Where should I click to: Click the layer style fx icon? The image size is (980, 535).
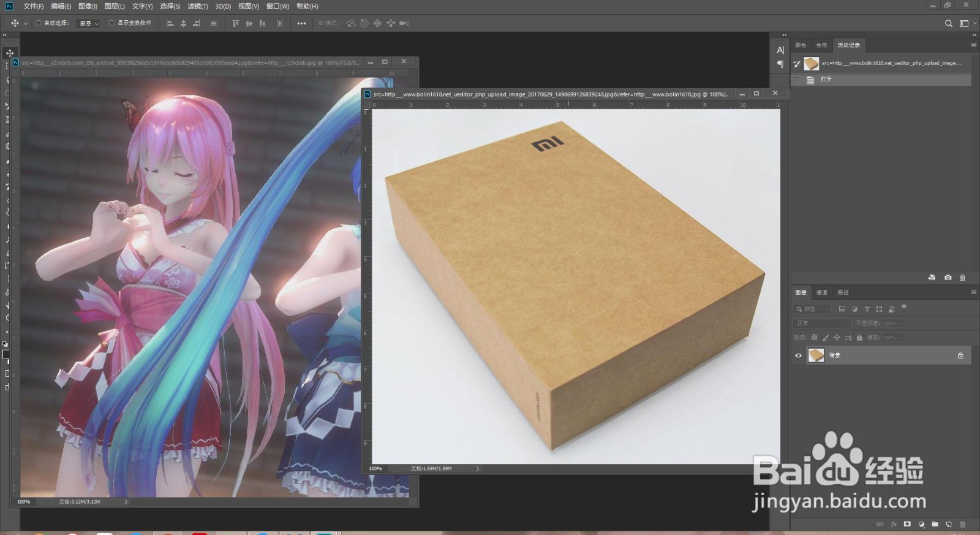(x=894, y=524)
